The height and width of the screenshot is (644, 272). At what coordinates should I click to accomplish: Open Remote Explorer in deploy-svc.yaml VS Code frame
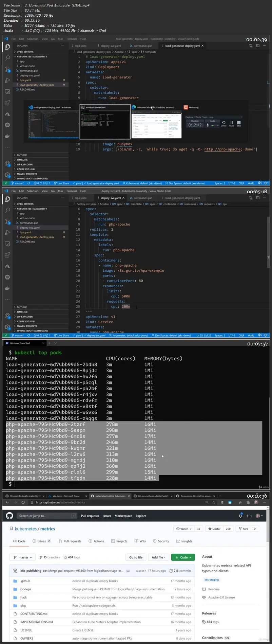[7, 244]
